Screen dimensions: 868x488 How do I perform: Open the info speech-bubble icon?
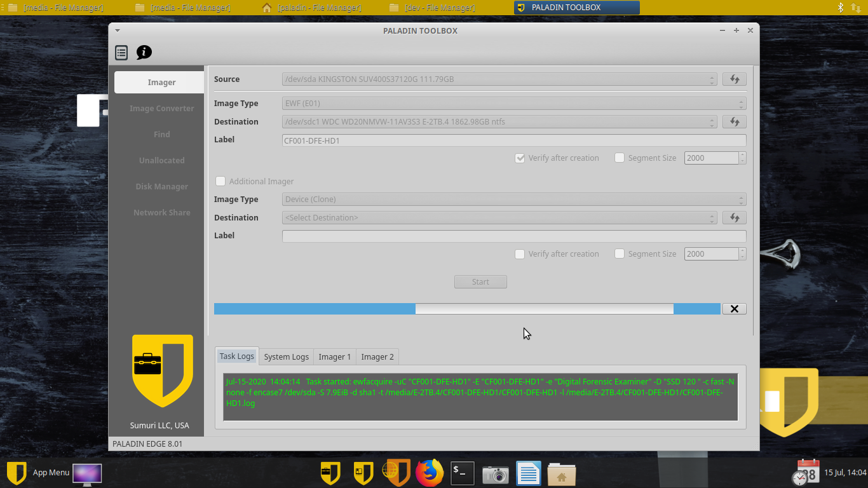[144, 53]
